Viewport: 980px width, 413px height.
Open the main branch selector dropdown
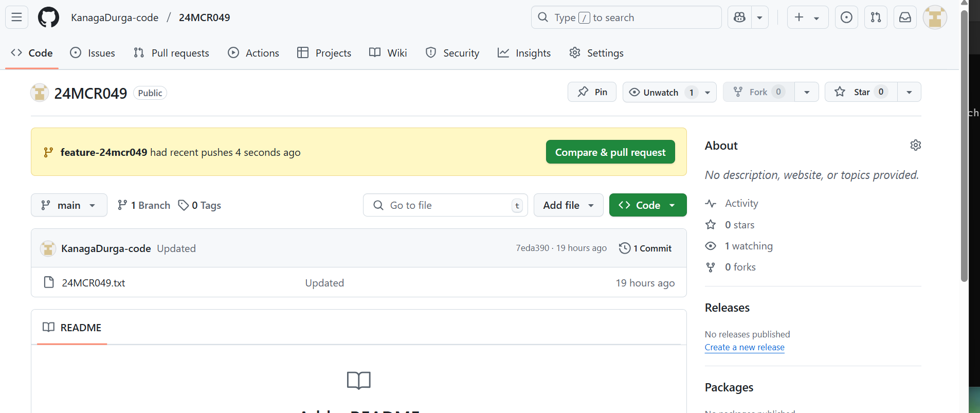click(69, 205)
